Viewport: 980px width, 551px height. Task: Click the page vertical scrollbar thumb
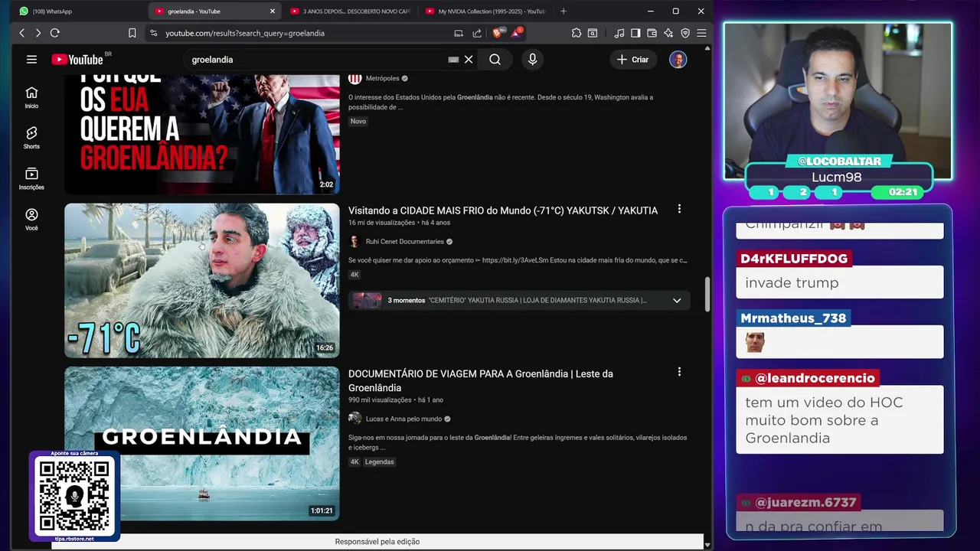coord(707,294)
